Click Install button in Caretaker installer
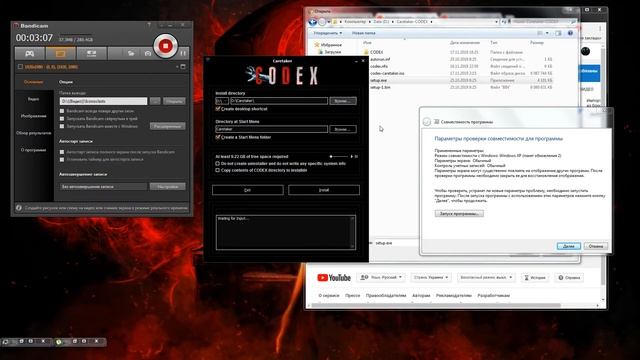Image resolution: width=640 pixels, height=360 pixels. [x=324, y=190]
